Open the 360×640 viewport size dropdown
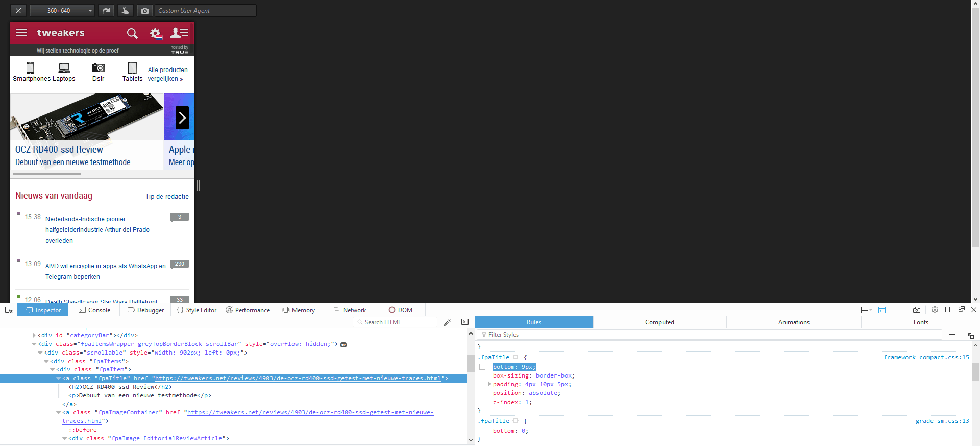 point(62,11)
